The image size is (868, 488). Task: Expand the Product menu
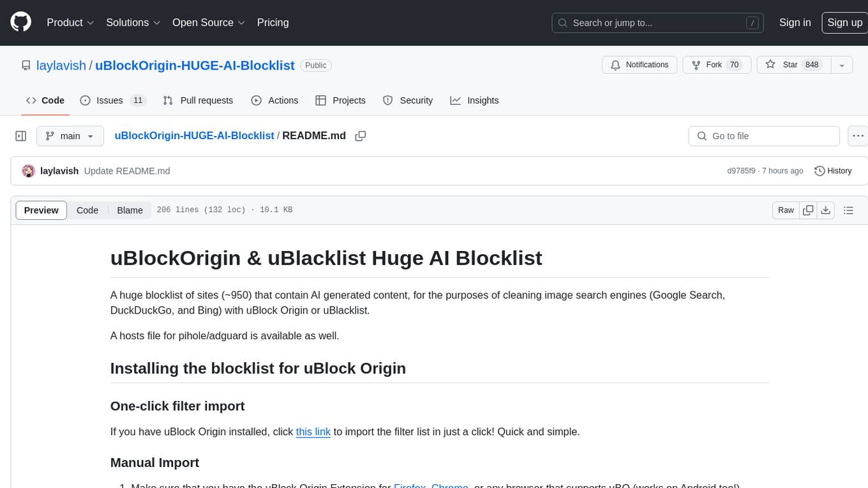[x=70, y=22]
